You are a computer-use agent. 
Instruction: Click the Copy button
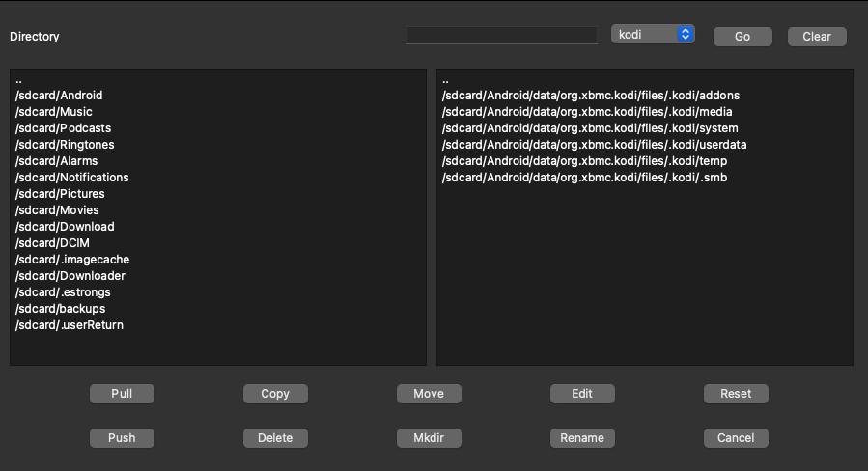[x=275, y=394]
